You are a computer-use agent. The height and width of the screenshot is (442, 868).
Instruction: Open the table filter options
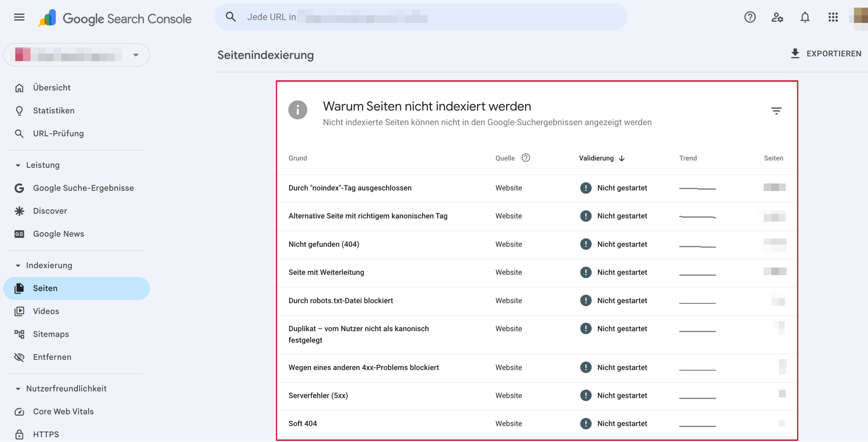pos(777,111)
